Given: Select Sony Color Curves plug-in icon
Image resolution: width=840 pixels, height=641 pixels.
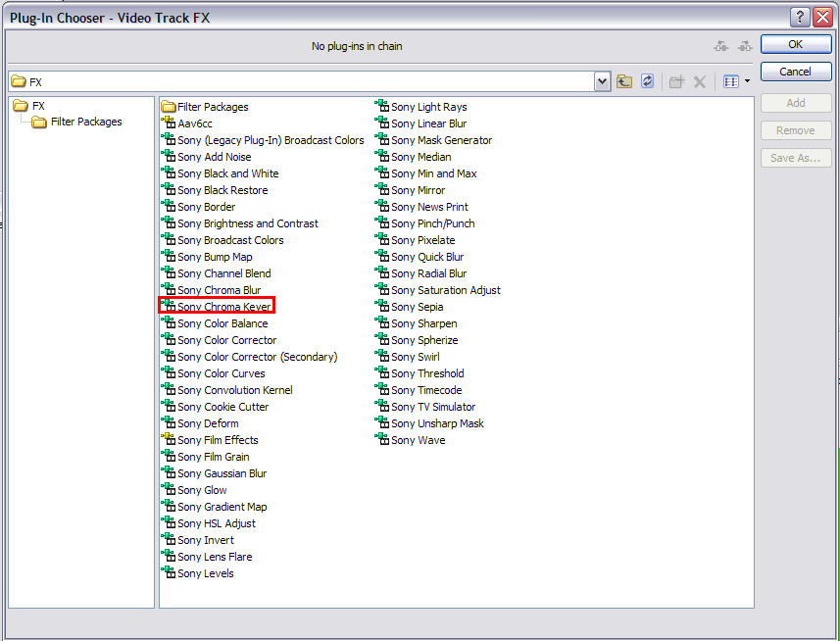Looking at the screenshot, I should click(x=169, y=372).
